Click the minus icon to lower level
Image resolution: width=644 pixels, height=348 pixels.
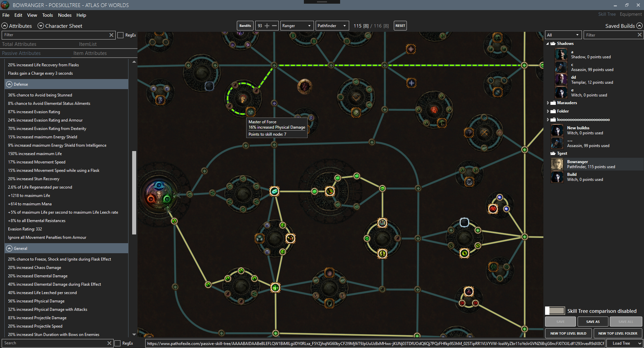coord(274,25)
